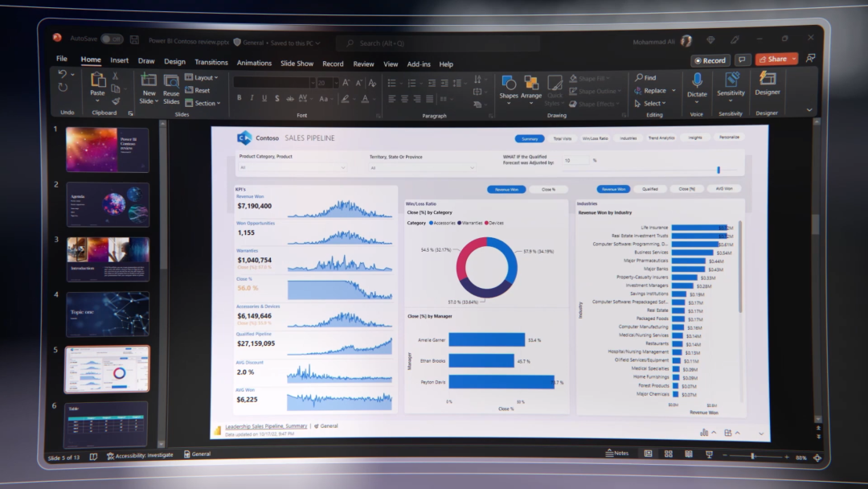Click the Record button

tap(710, 60)
